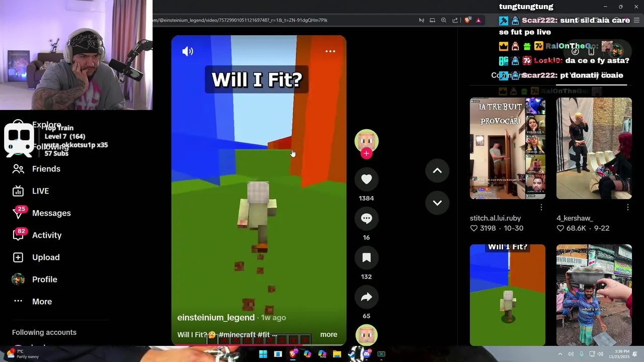Screen dimensions: 644x362
Task: Click the Activity icon with the 82 badge
Action: tap(18, 235)
